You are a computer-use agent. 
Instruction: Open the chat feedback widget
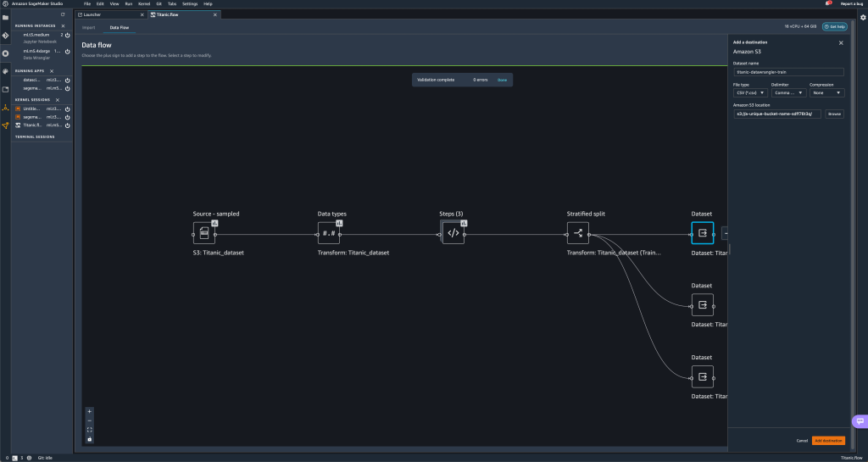(860, 421)
